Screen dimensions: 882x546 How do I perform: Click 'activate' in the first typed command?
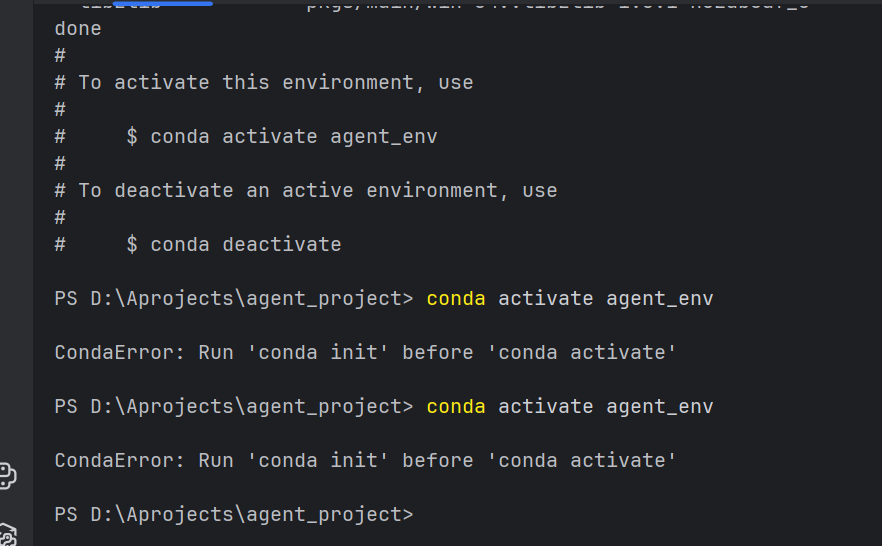point(546,299)
